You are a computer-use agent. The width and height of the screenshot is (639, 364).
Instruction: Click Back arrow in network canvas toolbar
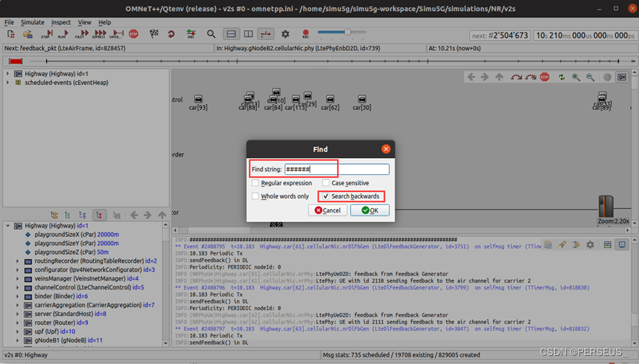tap(471, 77)
